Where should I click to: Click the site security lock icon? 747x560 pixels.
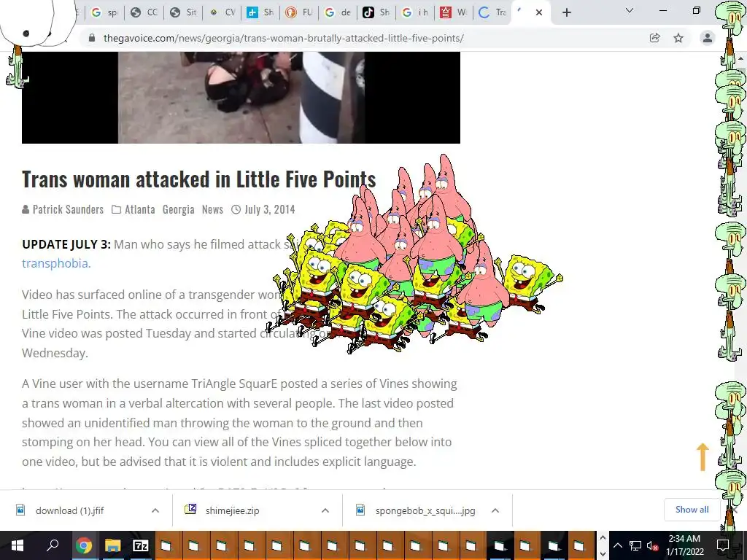click(92, 38)
